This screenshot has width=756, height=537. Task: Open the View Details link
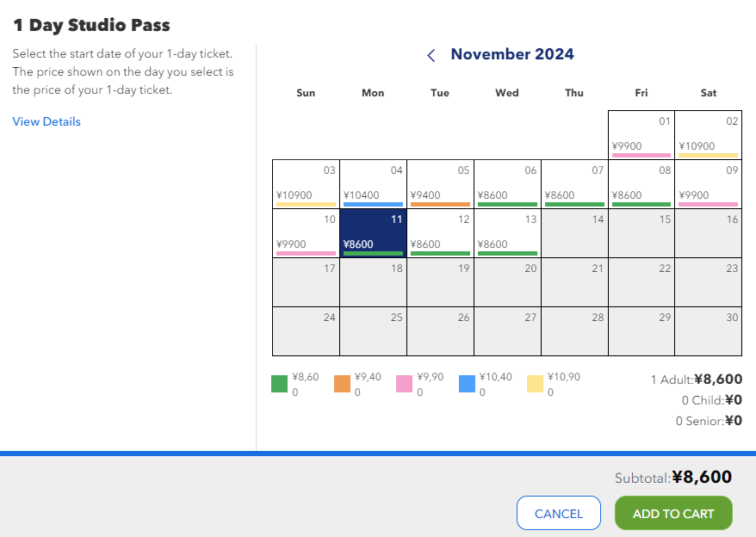coord(46,121)
